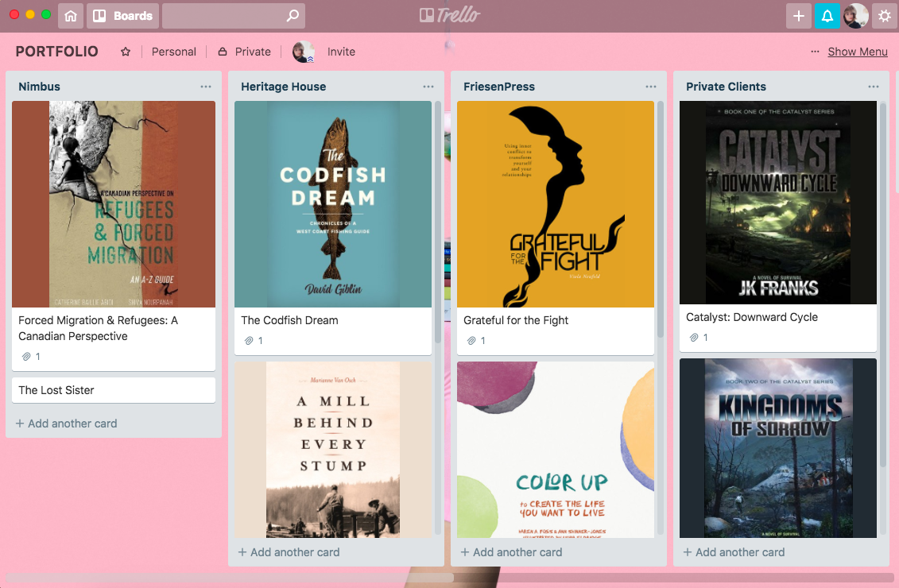Click FriesenPress list vertical scrollbar

pos(661,219)
